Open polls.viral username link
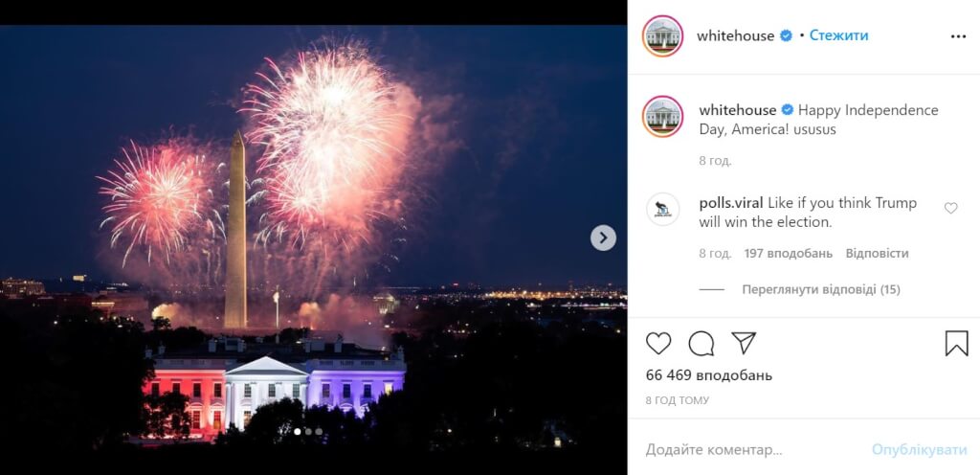The width and height of the screenshot is (980, 475). (730, 203)
